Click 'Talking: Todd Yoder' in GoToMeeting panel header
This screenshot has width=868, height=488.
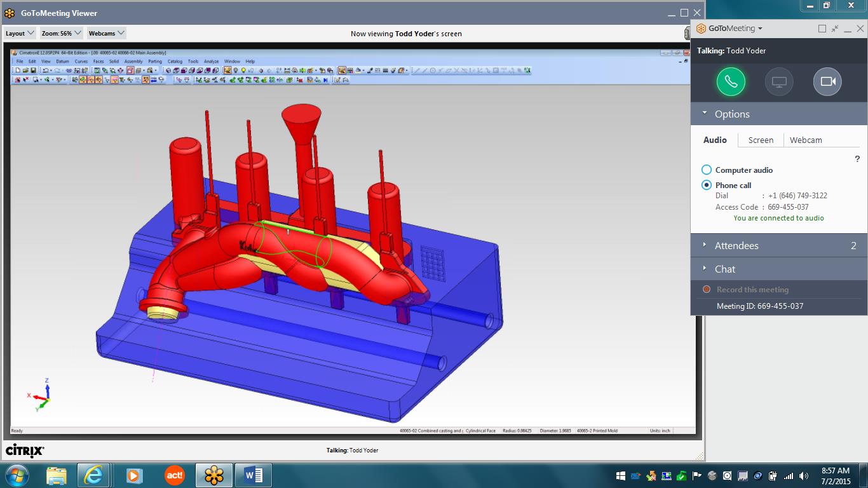point(731,51)
